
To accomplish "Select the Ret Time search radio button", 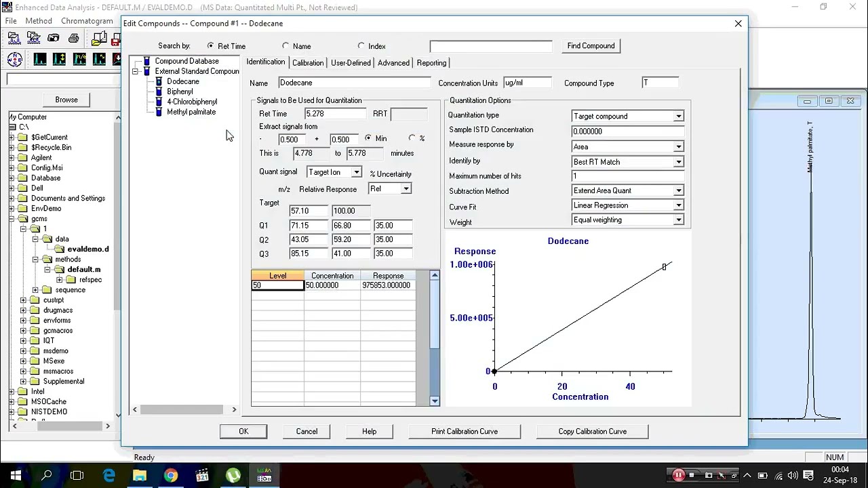I will [x=210, y=46].
